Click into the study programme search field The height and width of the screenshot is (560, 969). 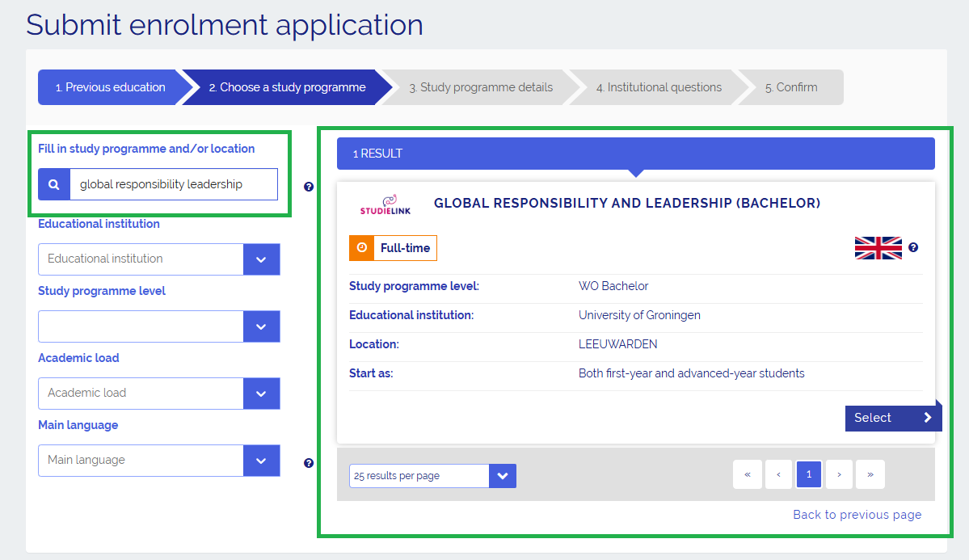(173, 184)
